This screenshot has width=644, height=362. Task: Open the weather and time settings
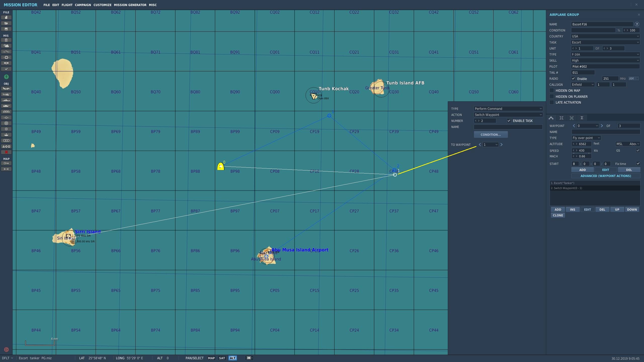point(6,46)
